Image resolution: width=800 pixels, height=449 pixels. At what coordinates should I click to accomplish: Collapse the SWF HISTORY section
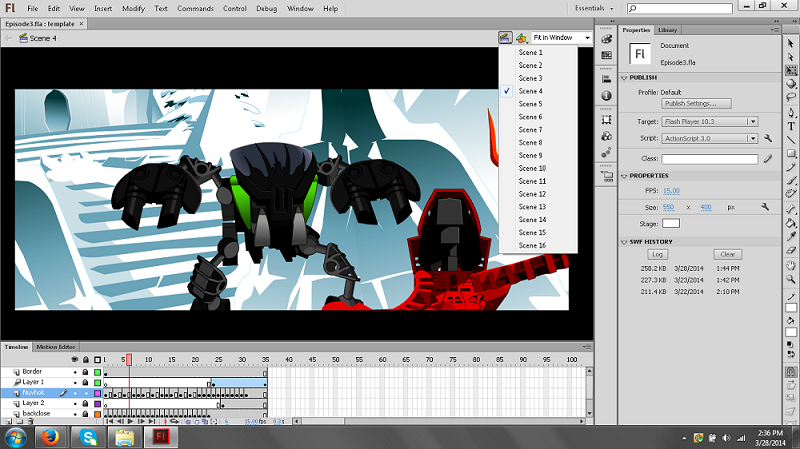point(624,242)
